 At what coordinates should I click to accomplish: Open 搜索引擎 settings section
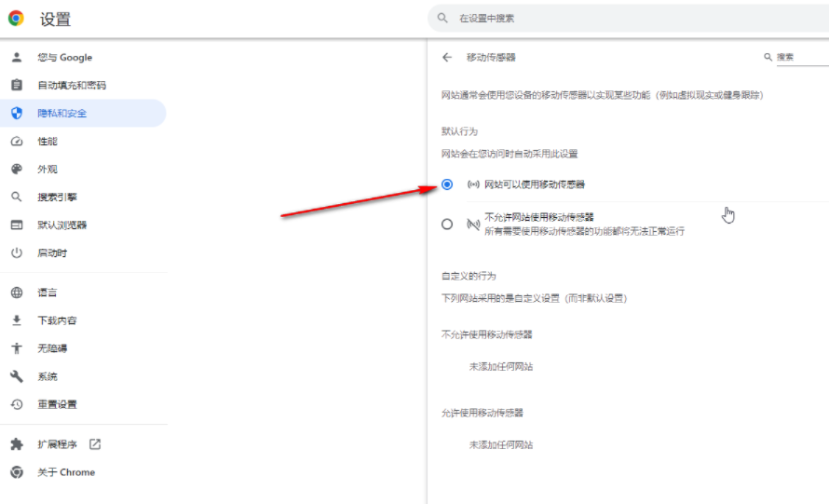click(x=84, y=198)
